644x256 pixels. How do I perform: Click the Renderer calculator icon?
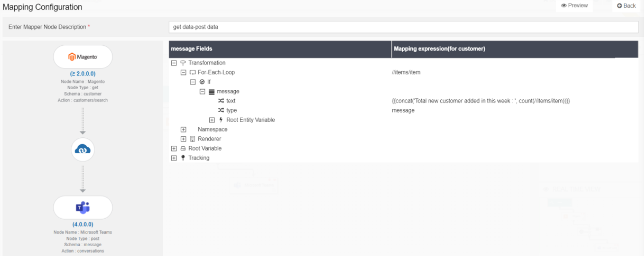pyautogui.click(x=193, y=139)
